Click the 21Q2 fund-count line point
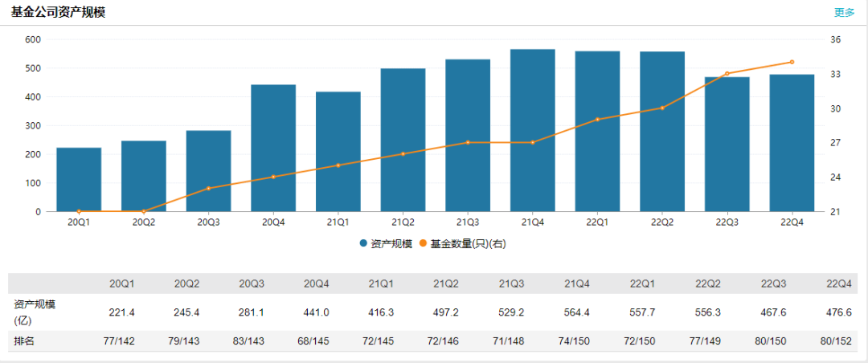Image resolution: width=868 pixels, height=363 pixels. [403, 154]
